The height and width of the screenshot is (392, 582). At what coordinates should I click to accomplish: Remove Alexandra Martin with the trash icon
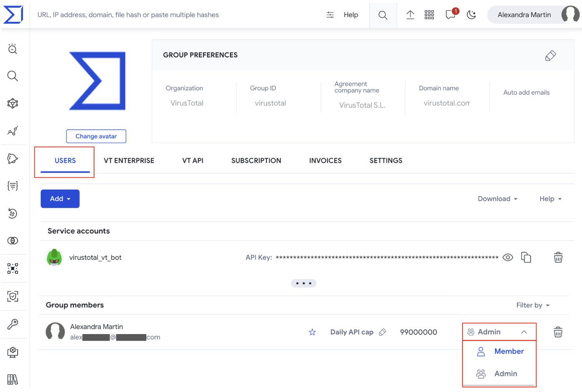tap(558, 332)
